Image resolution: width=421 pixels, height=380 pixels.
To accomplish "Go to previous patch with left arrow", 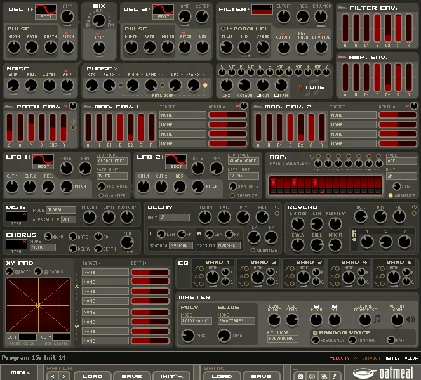I will click(53, 376).
